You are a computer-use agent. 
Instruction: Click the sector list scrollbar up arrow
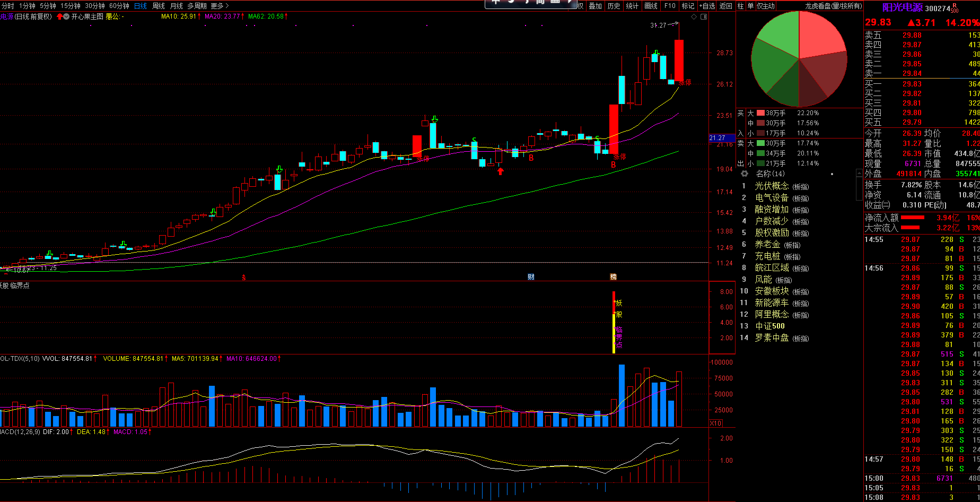(x=859, y=174)
